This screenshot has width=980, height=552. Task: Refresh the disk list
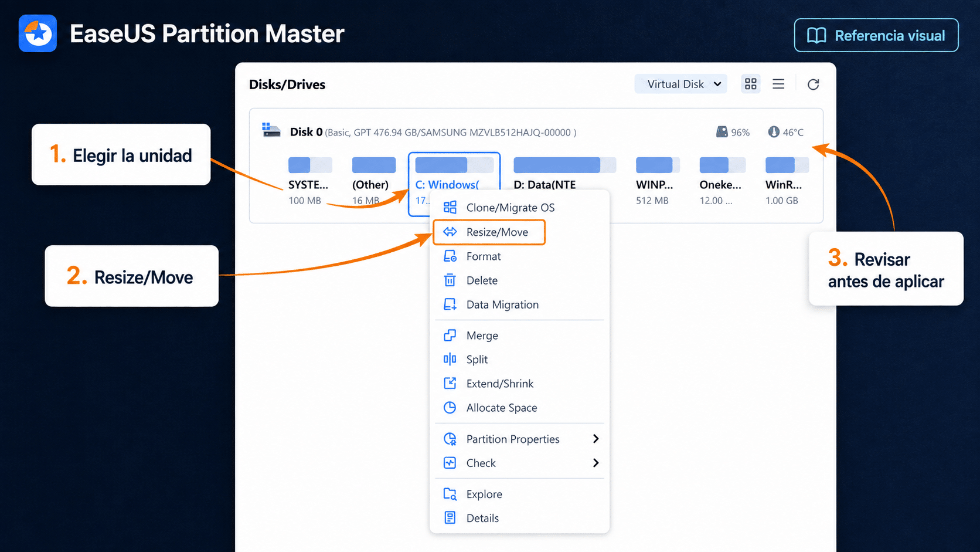pos(813,84)
